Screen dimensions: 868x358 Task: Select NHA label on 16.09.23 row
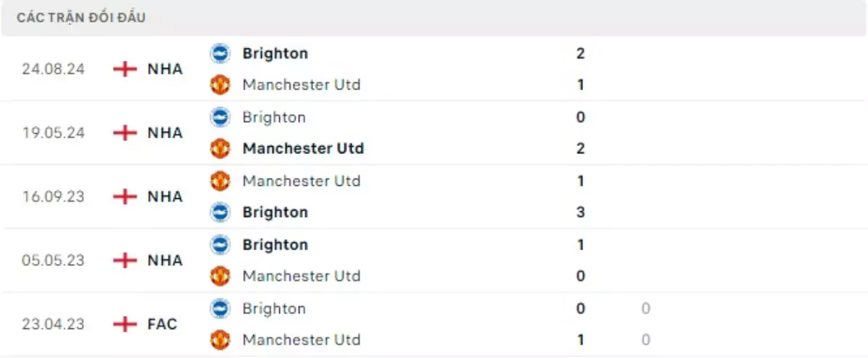point(165,197)
